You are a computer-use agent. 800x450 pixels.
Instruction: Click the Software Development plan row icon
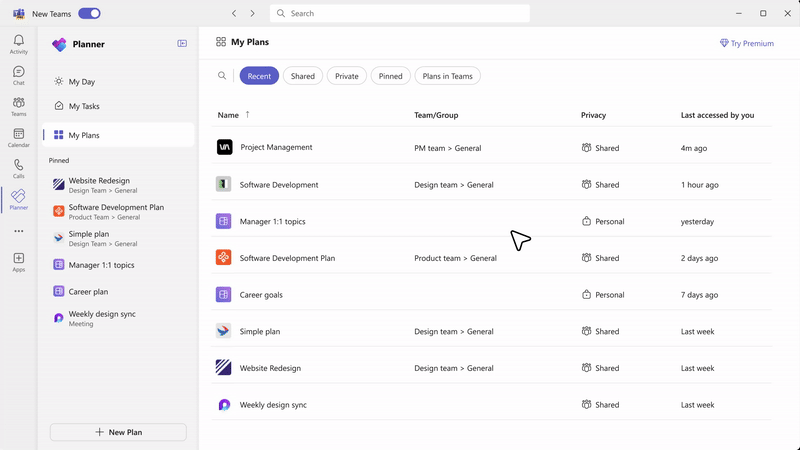coord(223,184)
